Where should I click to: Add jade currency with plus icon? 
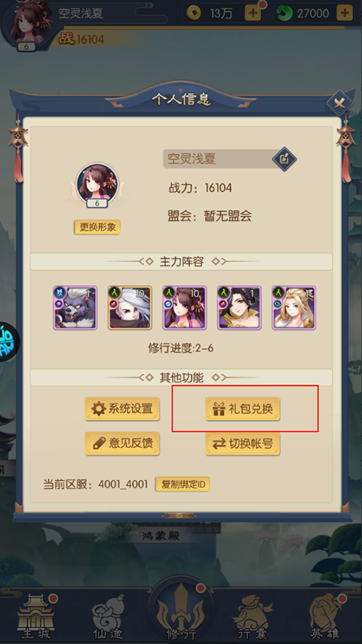click(345, 13)
